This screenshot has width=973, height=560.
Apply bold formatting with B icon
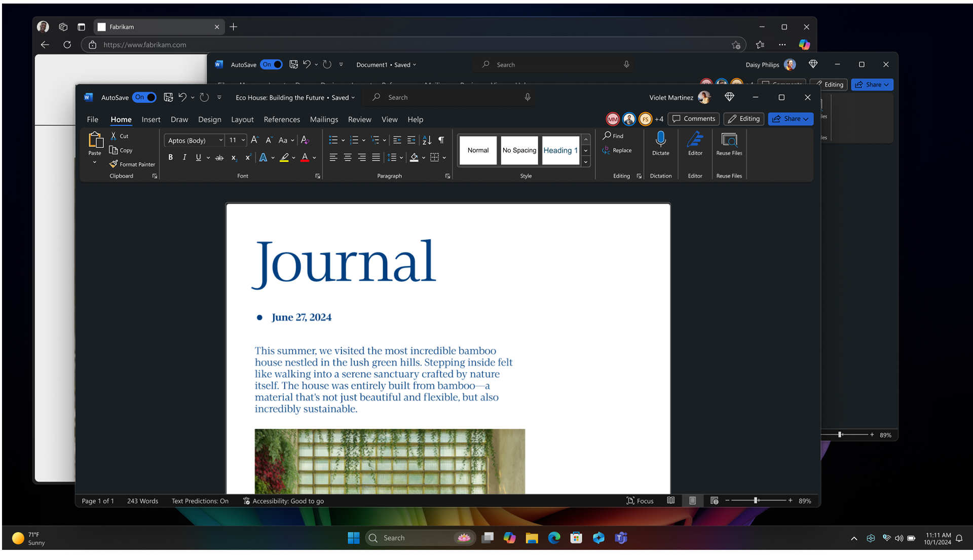171,158
